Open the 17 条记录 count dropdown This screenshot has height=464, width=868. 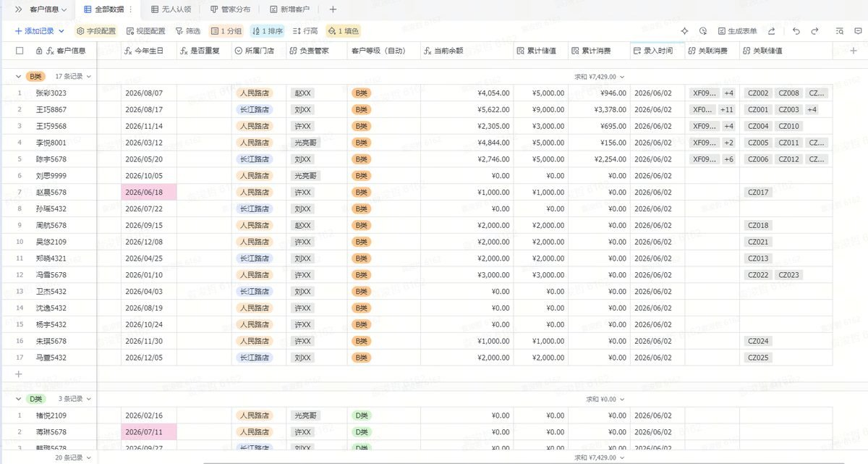click(x=72, y=76)
